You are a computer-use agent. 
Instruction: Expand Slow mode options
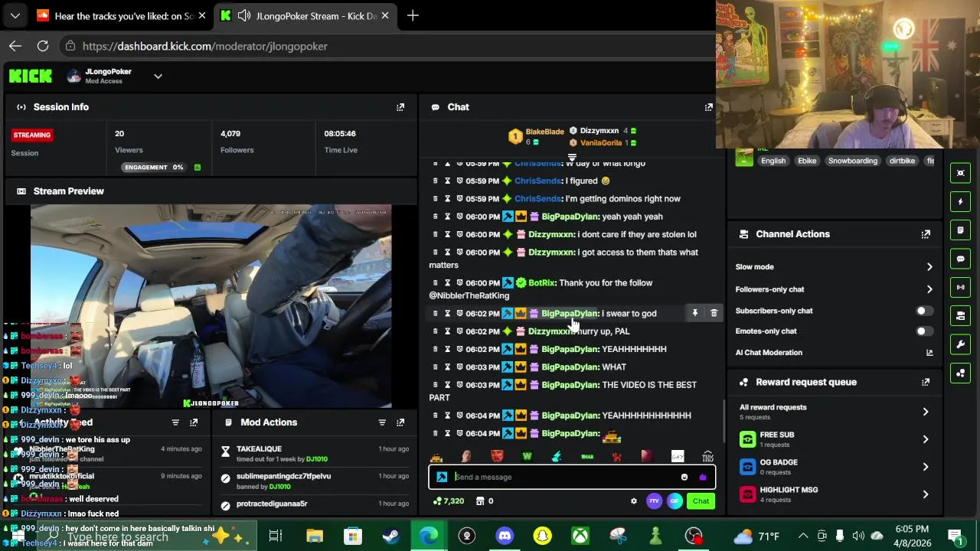point(929,267)
